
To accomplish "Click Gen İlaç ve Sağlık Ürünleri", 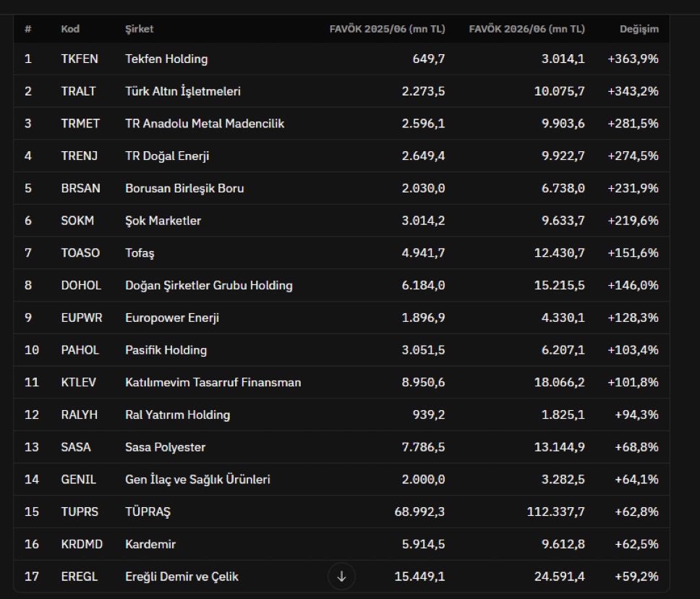I will (x=197, y=480).
